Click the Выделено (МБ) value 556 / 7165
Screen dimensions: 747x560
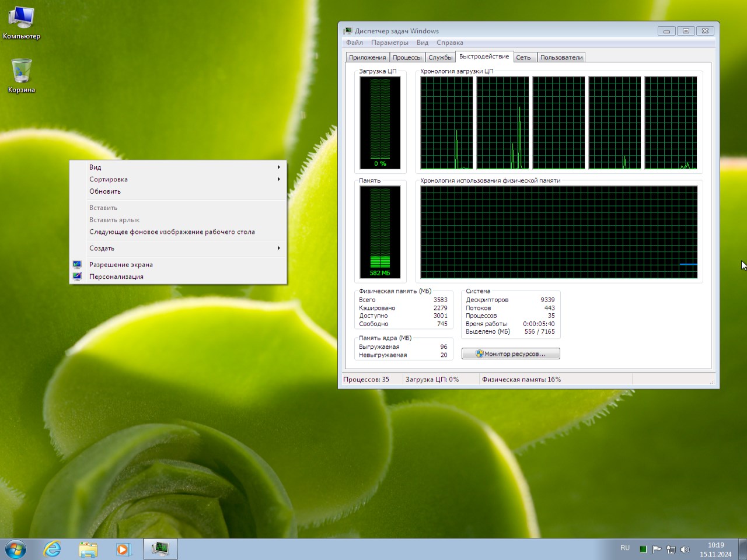[x=540, y=331]
